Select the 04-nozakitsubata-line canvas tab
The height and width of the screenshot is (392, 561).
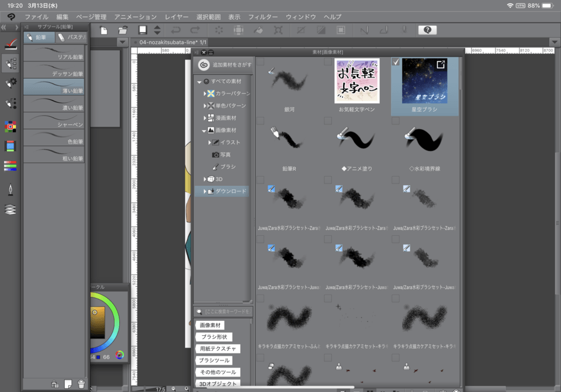(169, 42)
